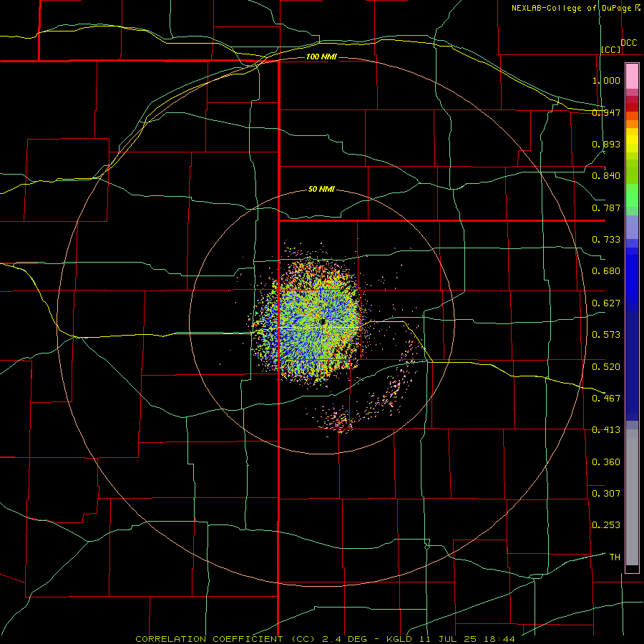Click the 0.253 scale value

[606, 525]
